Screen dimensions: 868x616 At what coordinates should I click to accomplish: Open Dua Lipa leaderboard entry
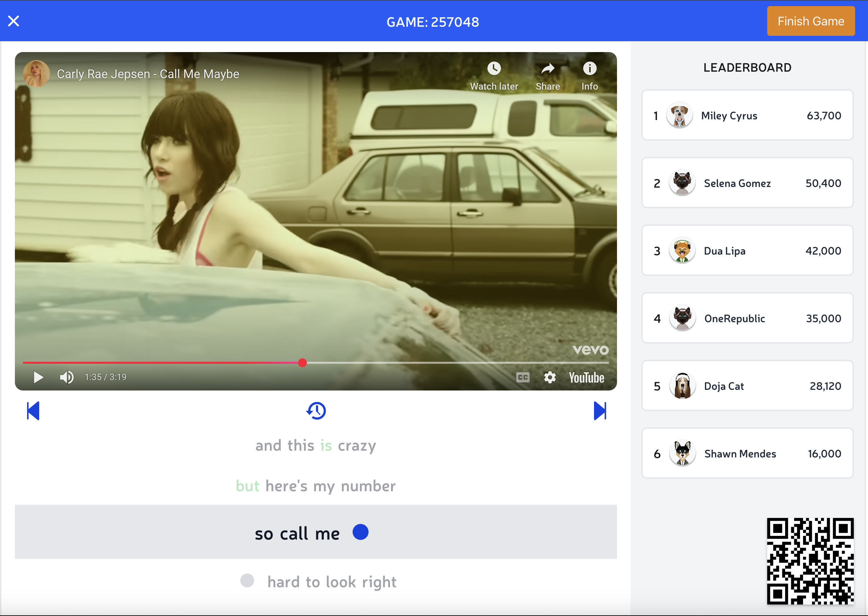coord(747,250)
